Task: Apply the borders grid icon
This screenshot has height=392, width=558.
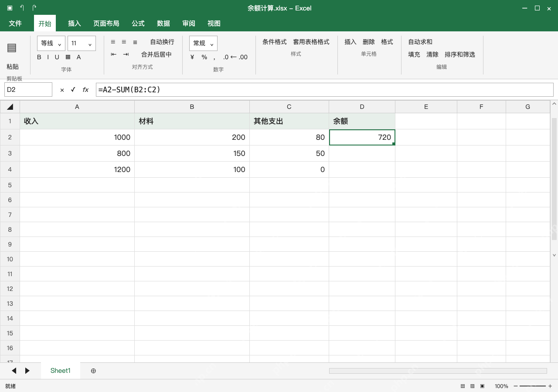Action: (x=68, y=57)
